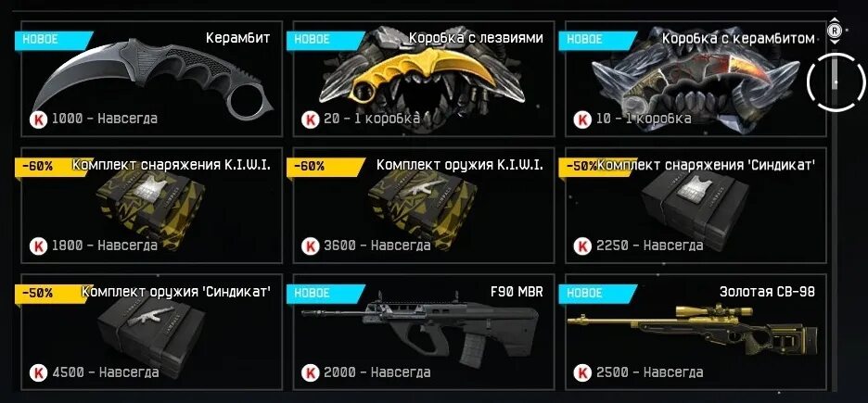Screen dimensions: 868x403
Task: Click the K currency icon beside 10 – 1 коробка
Action: point(583,120)
